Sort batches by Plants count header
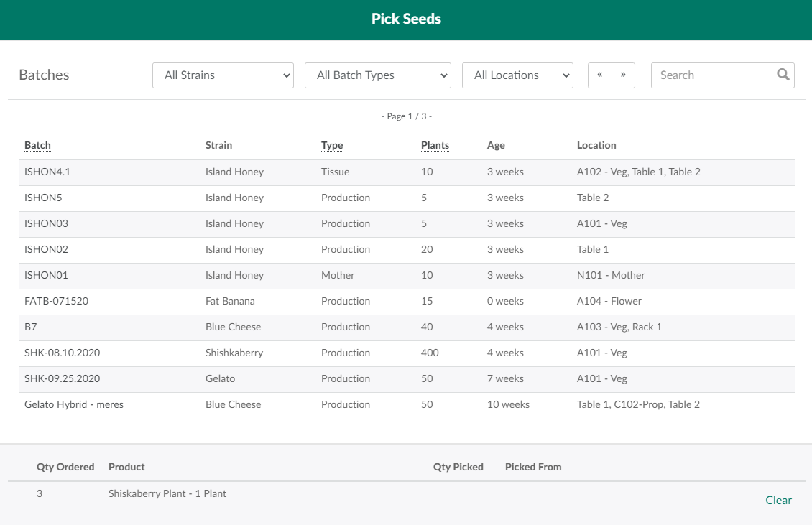812x525 pixels. pyautogui.click(x=435, y=145)
